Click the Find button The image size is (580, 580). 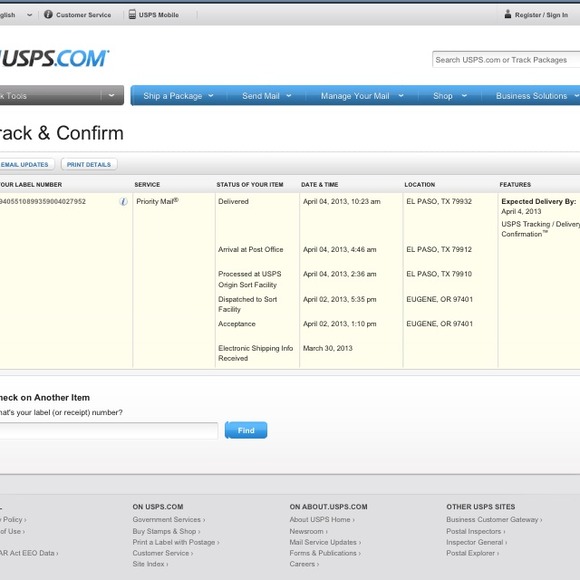pyautogui.click(x=246, y=430)
